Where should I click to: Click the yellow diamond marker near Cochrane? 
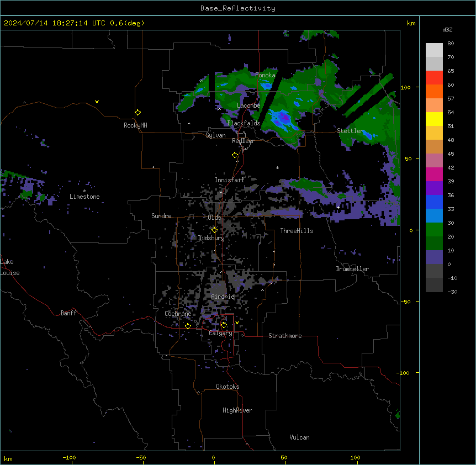(188, 326)
